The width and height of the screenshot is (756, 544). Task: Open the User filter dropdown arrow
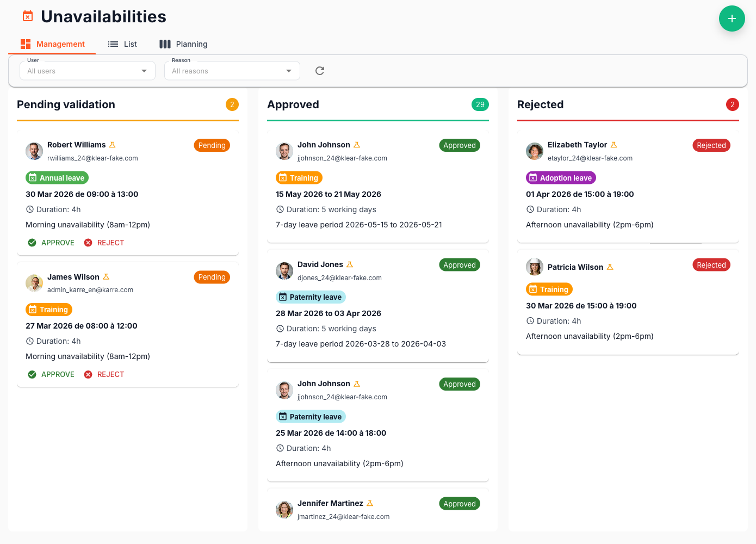[144, 71]
